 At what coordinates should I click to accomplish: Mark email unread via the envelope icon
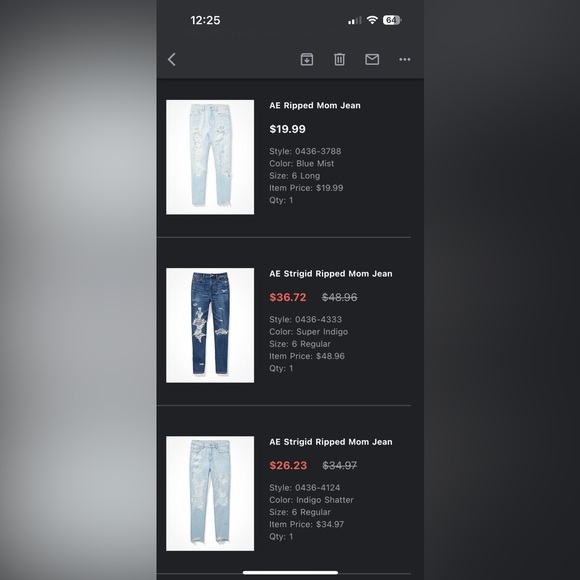(372, 59)
